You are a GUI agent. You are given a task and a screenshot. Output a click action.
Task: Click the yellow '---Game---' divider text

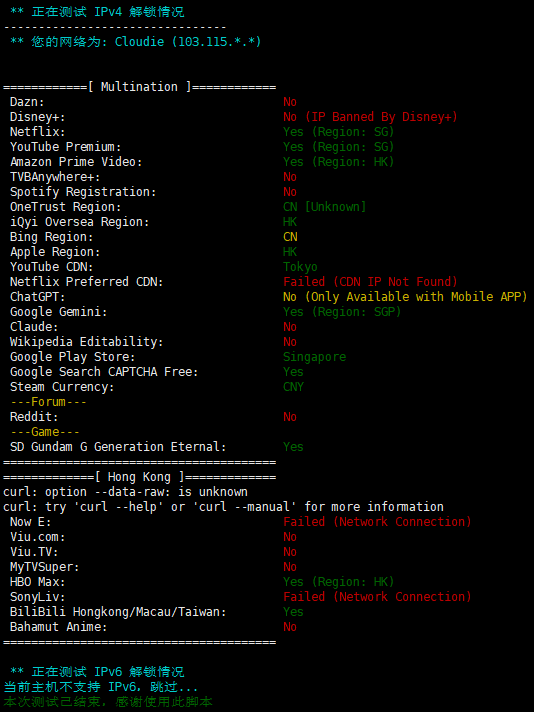point(44,432)
